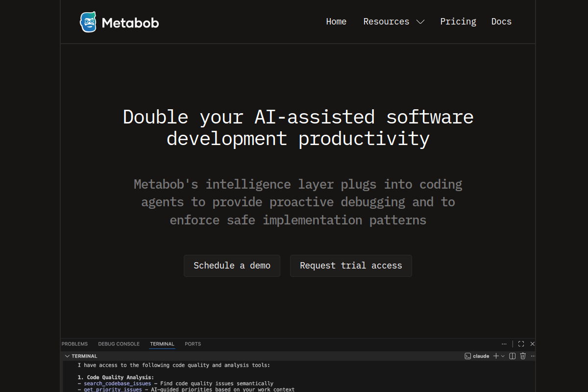Go to the Home page
The image size is (588, 392).
click(x=336, y=22)
